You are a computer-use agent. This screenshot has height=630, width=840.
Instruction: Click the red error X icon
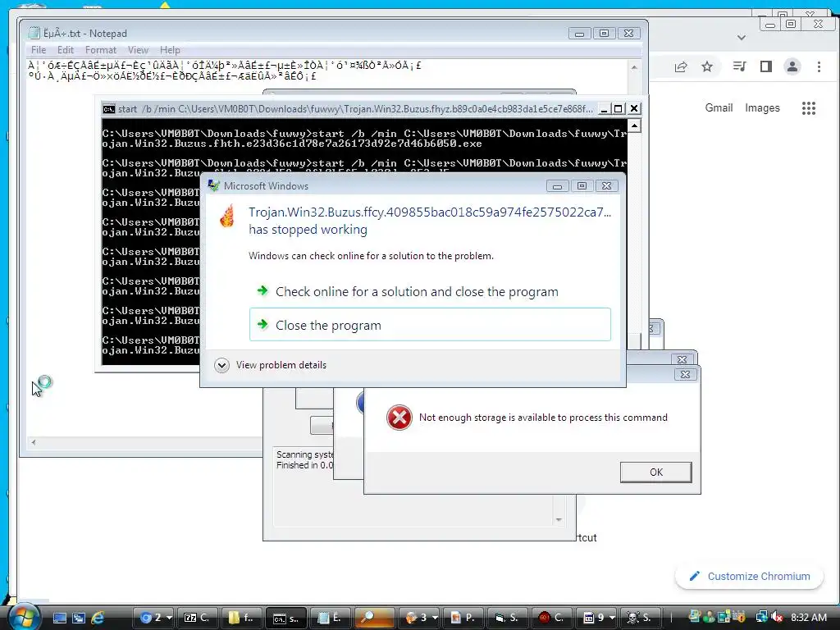coord(399,418)
